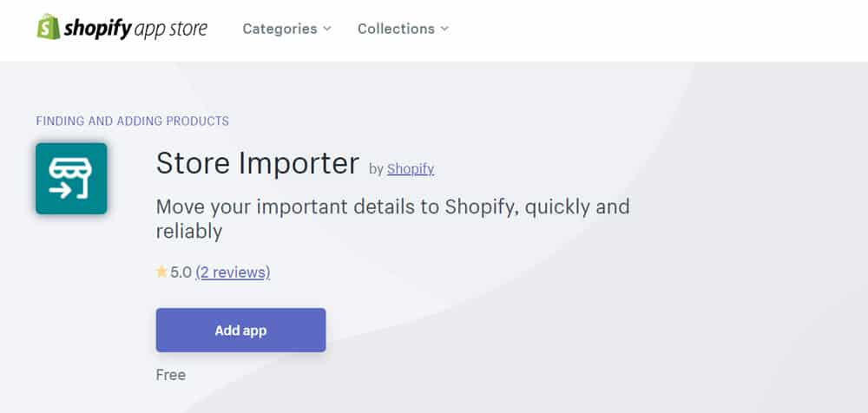Follow the Shopify developer link

click(411, 169)
